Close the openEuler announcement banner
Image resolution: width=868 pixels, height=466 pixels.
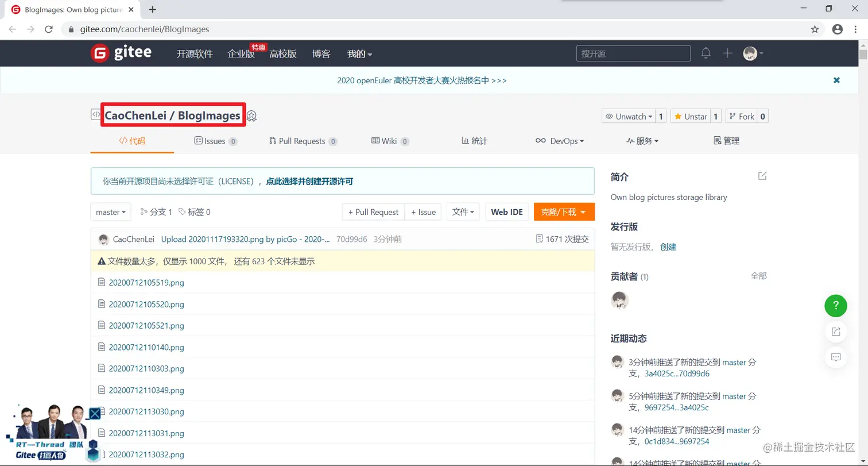tap(836, 80)
